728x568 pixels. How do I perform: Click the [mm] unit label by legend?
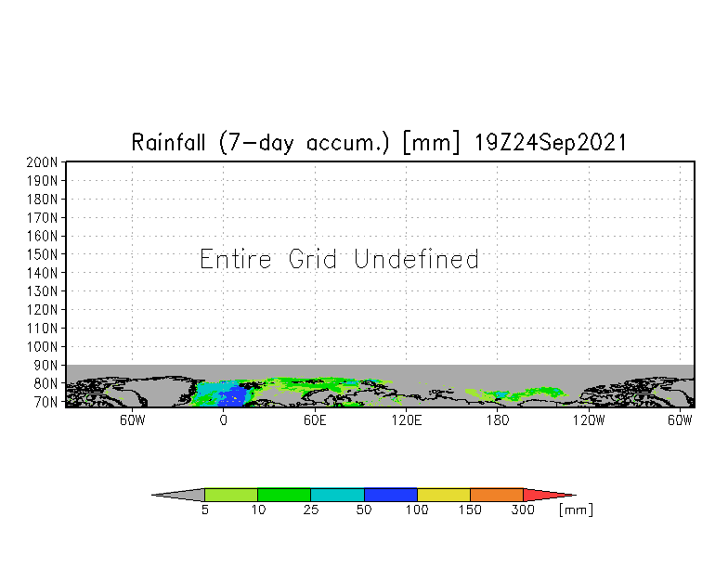click(x=576, y=510)
